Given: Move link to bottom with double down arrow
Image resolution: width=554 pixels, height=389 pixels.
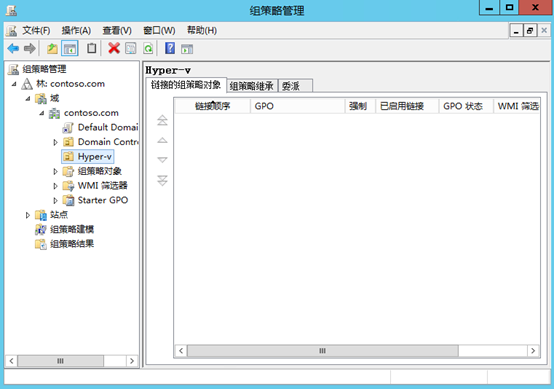Looking at the screenshot, I should coord(162,180).
